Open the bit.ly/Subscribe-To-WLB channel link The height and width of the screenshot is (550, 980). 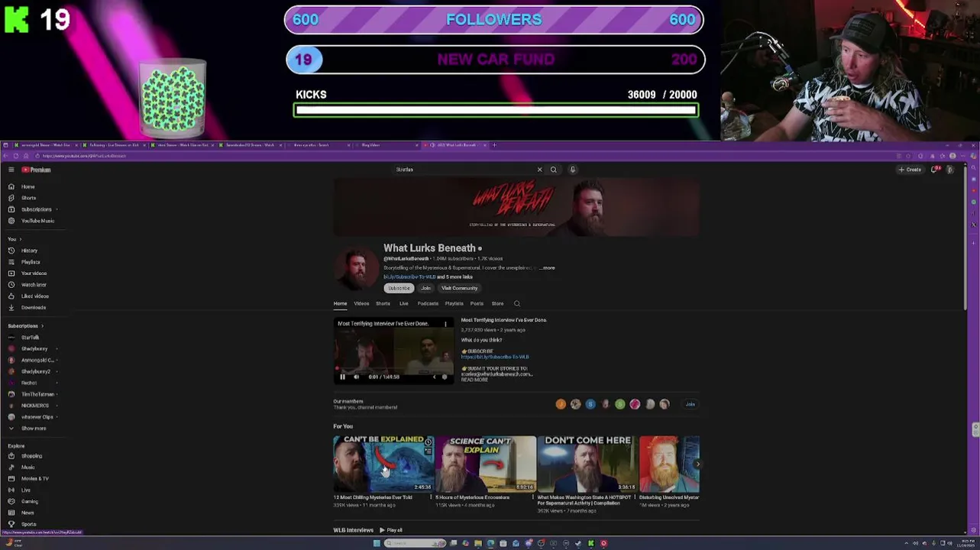point(409,277)
